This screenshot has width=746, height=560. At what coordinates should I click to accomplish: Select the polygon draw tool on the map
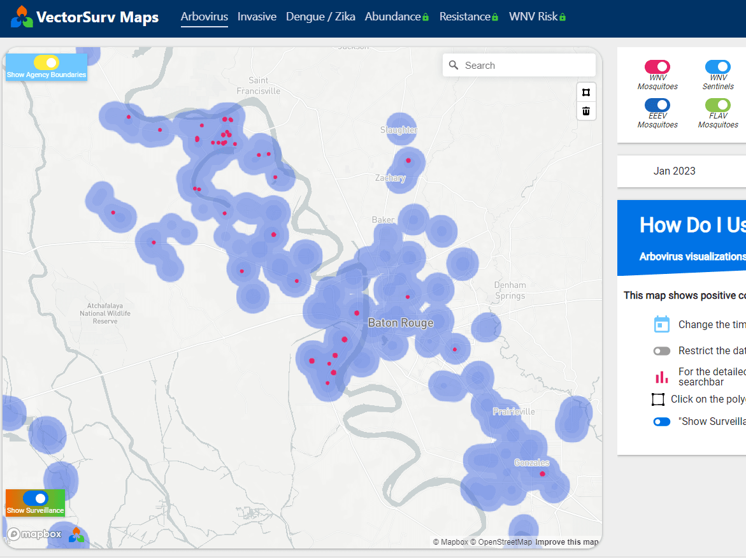pyautogui.click(x=585, y=92)
